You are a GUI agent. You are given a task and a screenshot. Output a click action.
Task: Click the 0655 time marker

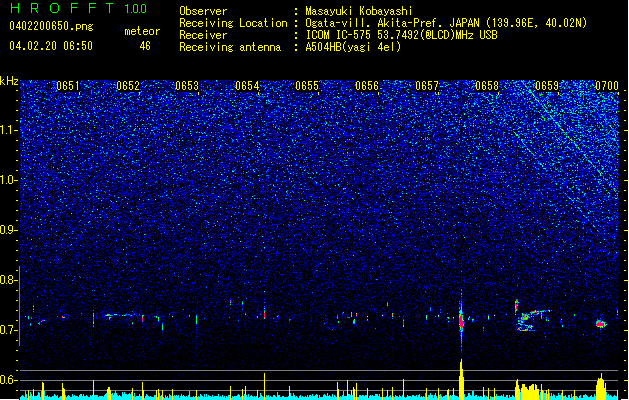pyautogui.click(x=307, y=86)
